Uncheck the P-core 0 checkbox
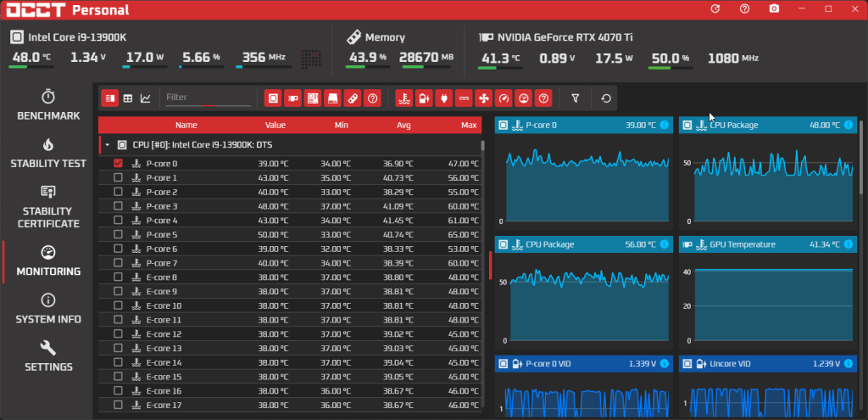868x420 pixels. 118,164
